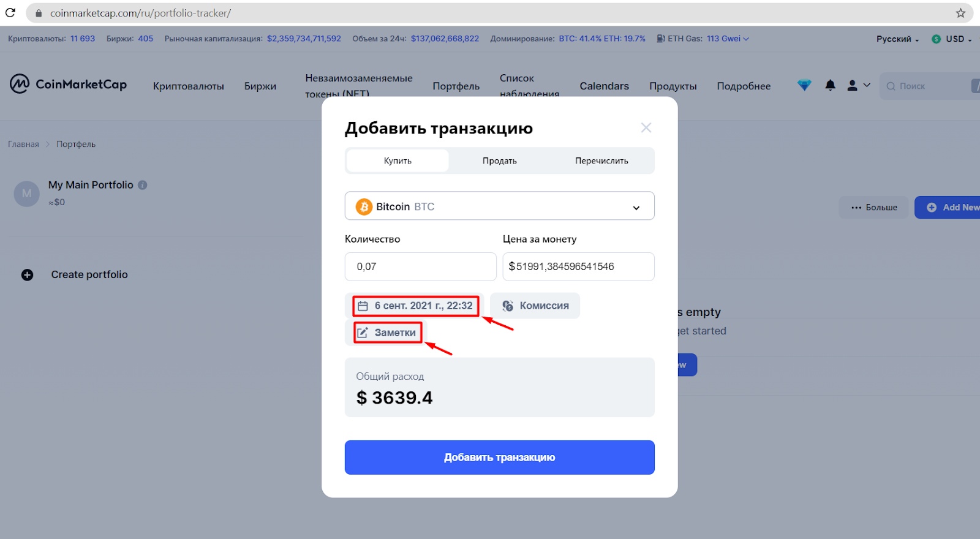Click into the Количество input field
This screenshot has height=539, width=980.
click(421, 266)
